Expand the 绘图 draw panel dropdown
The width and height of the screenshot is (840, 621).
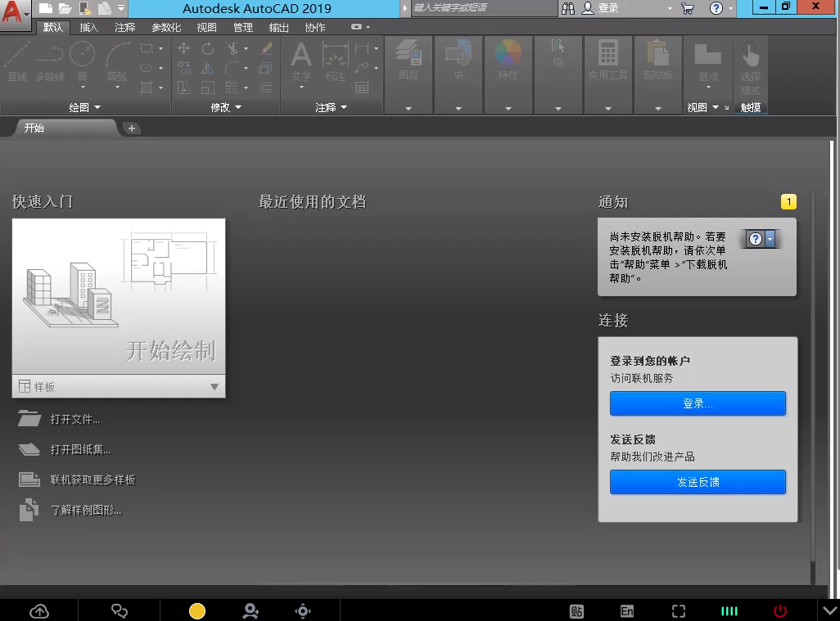click(84, 107)
